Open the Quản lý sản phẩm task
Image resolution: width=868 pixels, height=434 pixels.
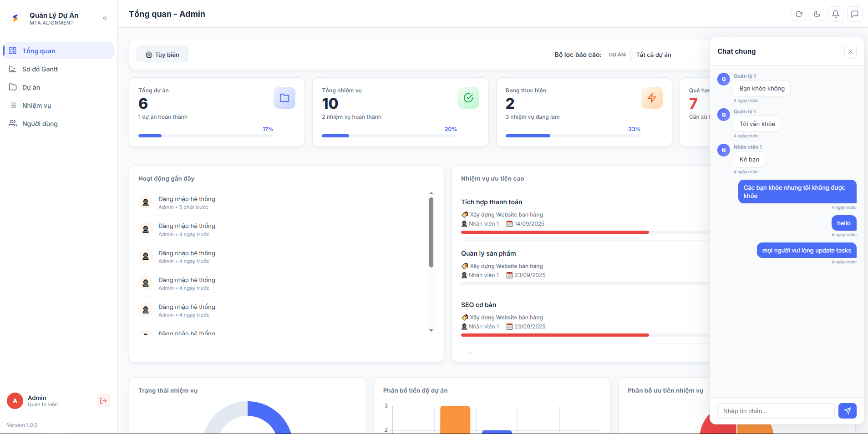click(488, 253)
